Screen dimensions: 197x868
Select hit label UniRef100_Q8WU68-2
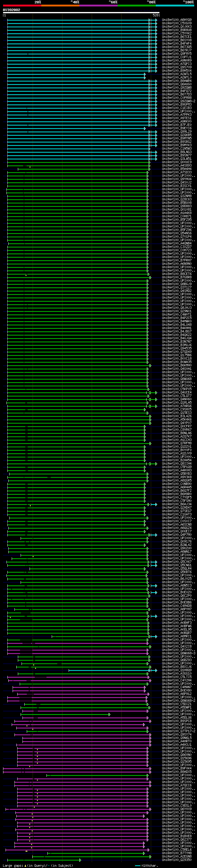pyautogui.click(x=179, y=700)
